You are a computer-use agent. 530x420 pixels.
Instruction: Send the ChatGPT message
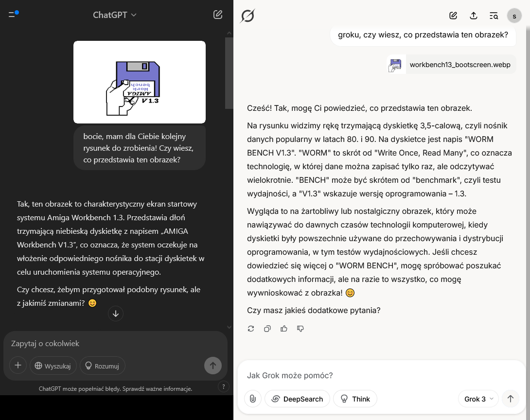pyautogui.click(x=213, y=366)
